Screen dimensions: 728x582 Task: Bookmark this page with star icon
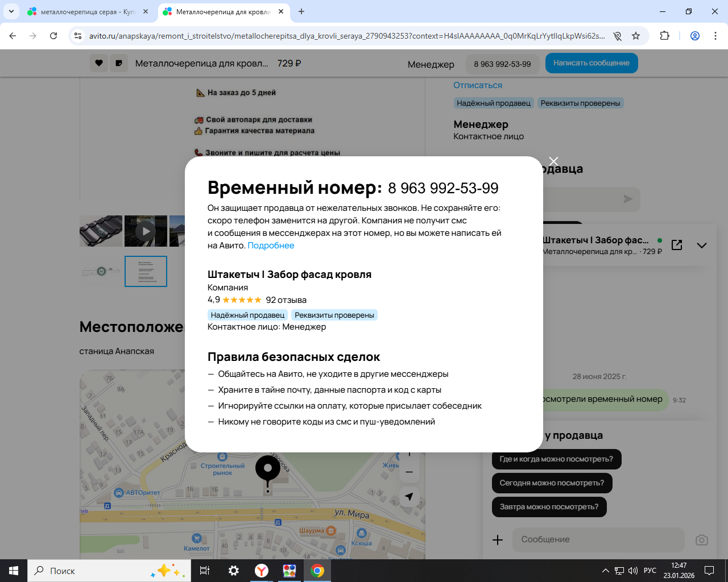(x=636, y=36)
